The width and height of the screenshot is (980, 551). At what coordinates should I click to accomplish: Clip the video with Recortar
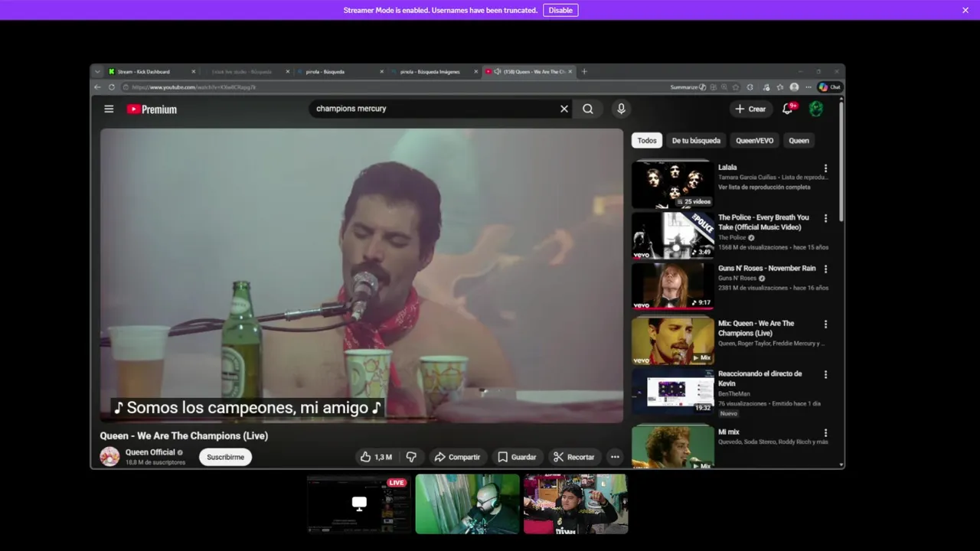573,457
